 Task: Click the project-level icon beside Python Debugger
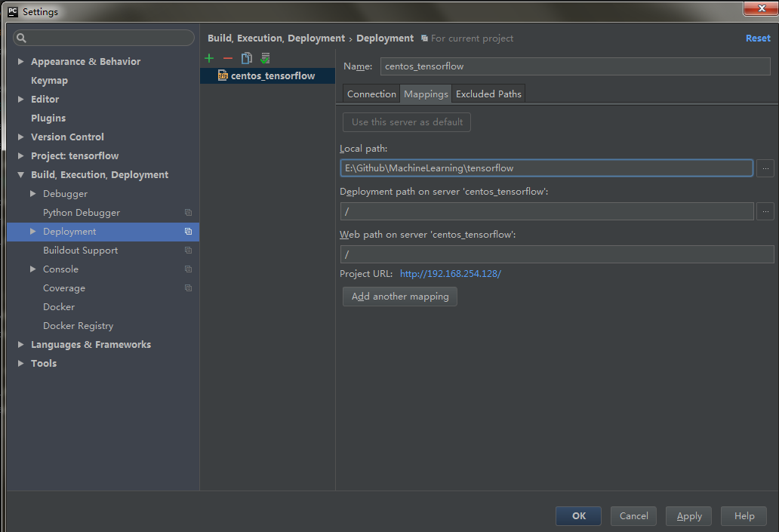coord(188,213)
